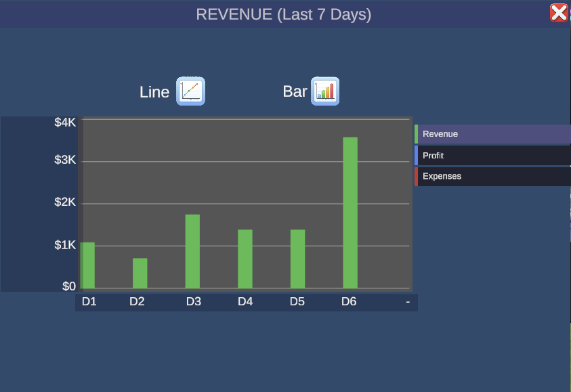The height and width of the screenshot is (392, 571).
Task: Click the D5 revenue bar
Action: coord(297,259)
